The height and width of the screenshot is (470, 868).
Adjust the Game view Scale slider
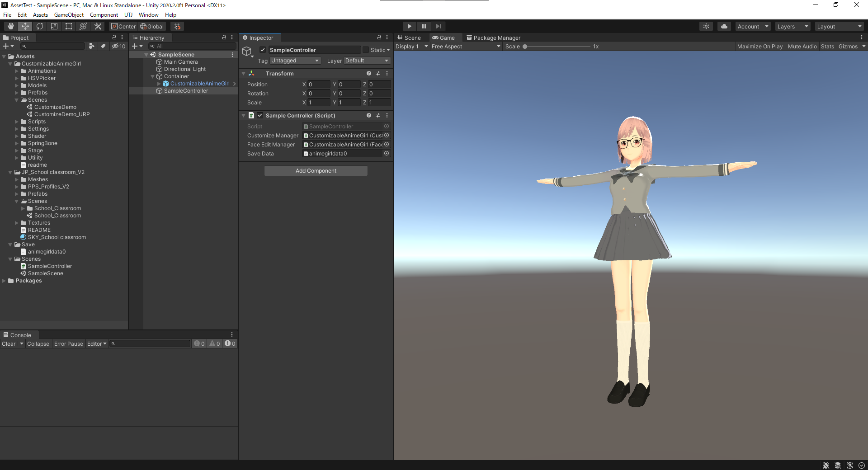[x=557, y=46]
